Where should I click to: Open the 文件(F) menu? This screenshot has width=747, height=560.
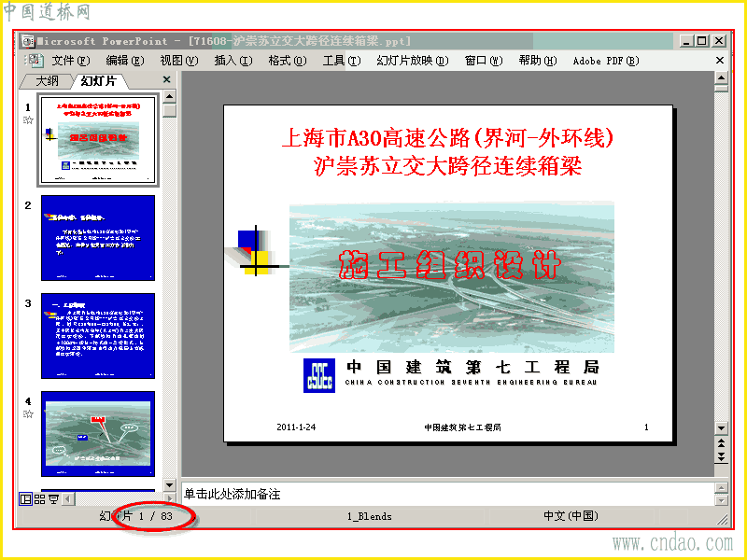click(x=71, y=61)
